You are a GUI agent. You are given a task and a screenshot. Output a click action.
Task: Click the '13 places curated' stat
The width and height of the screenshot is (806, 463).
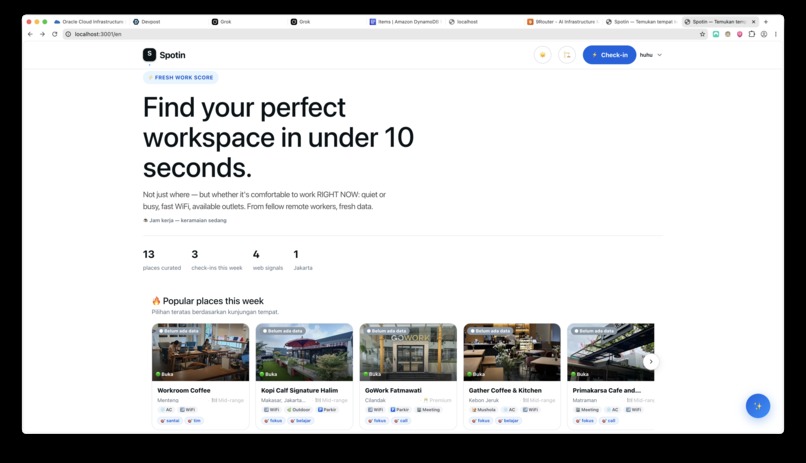pyautogui.click(x=162, y=260)
